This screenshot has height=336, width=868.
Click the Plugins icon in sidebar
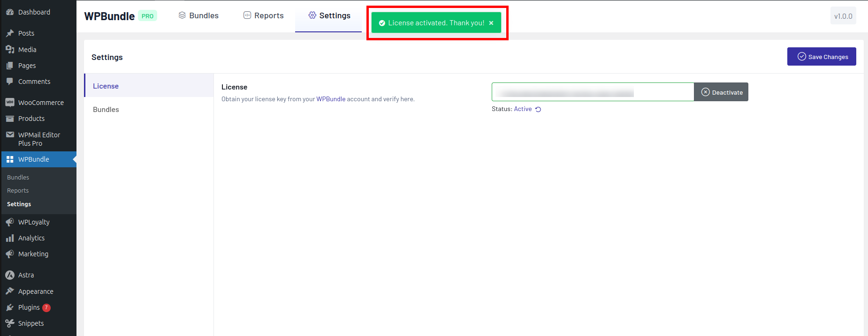(10, 307)
